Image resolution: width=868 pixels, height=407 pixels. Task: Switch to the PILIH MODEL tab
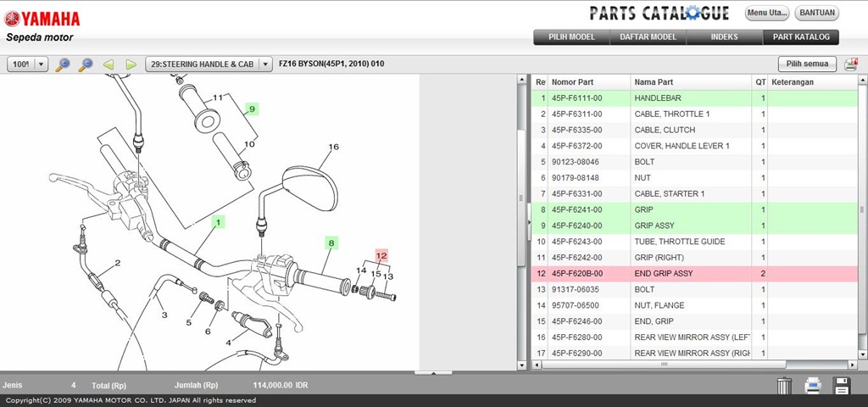(x=571, y=37)
